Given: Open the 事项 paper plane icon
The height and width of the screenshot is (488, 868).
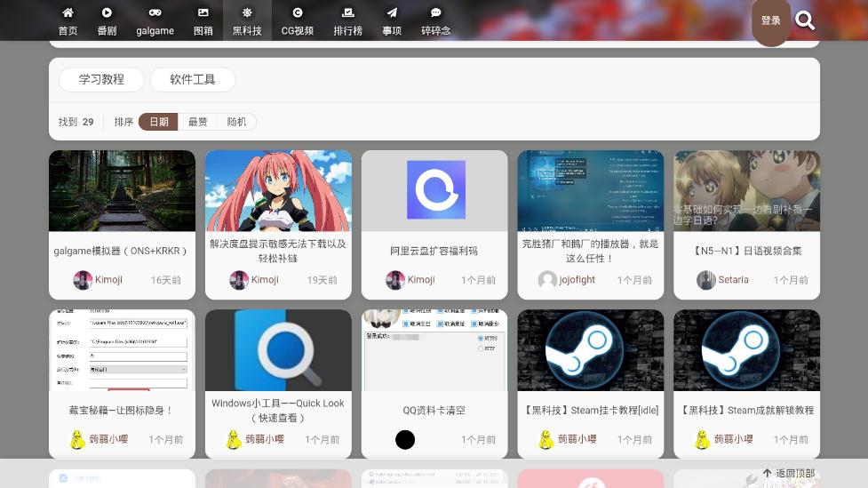Looking at the screenshot, I should [392, 12].
